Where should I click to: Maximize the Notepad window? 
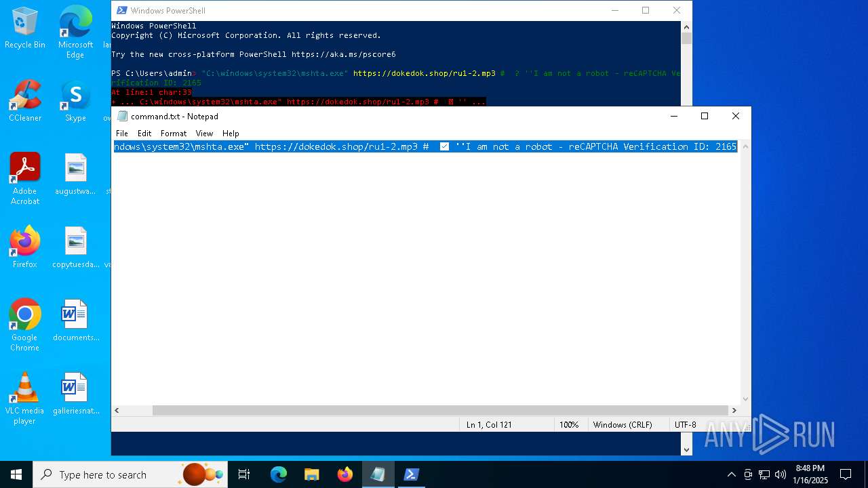point(705,116)
